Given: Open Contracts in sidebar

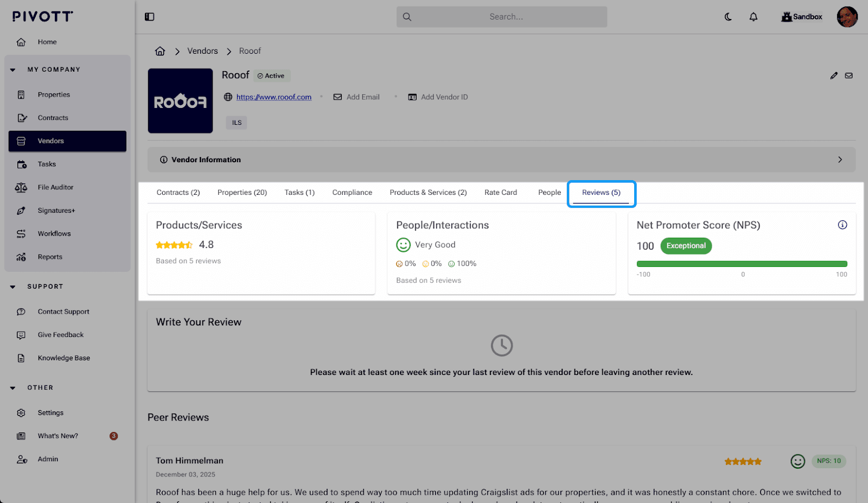Looking at the screenshot, I should click(x=67, y=118).
